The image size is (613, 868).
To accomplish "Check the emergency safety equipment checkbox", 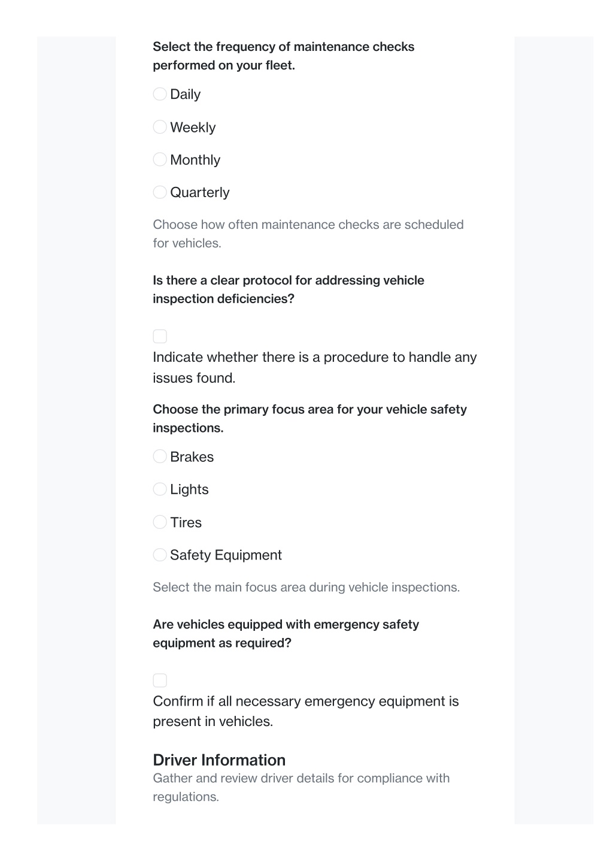I will (160, 681).
